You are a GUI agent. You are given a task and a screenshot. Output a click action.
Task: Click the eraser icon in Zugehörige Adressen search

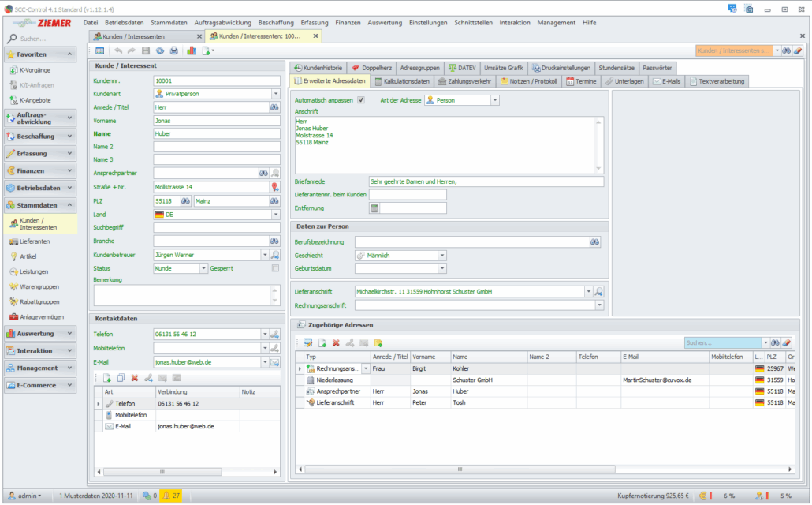tap(786, 342)
